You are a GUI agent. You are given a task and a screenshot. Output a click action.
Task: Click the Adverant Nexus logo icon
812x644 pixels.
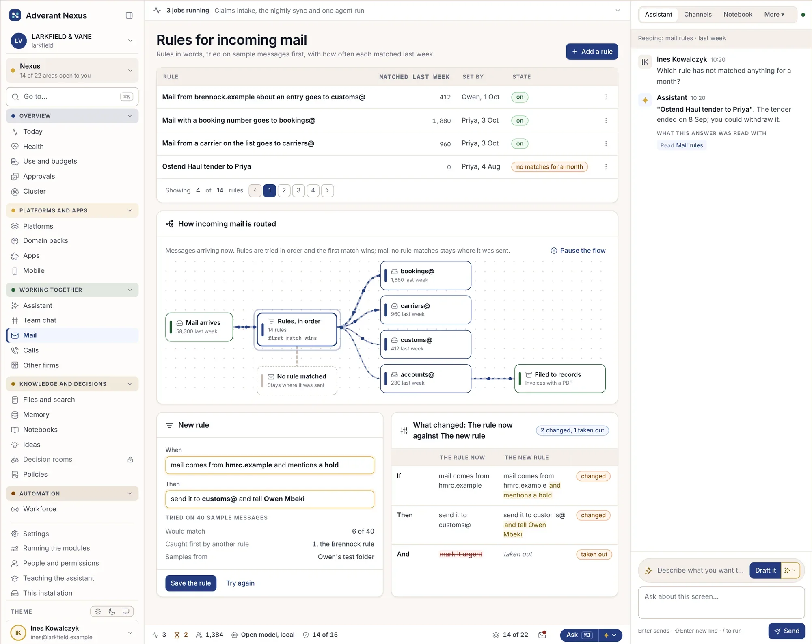pyautogui.click(x=15, y=15)
